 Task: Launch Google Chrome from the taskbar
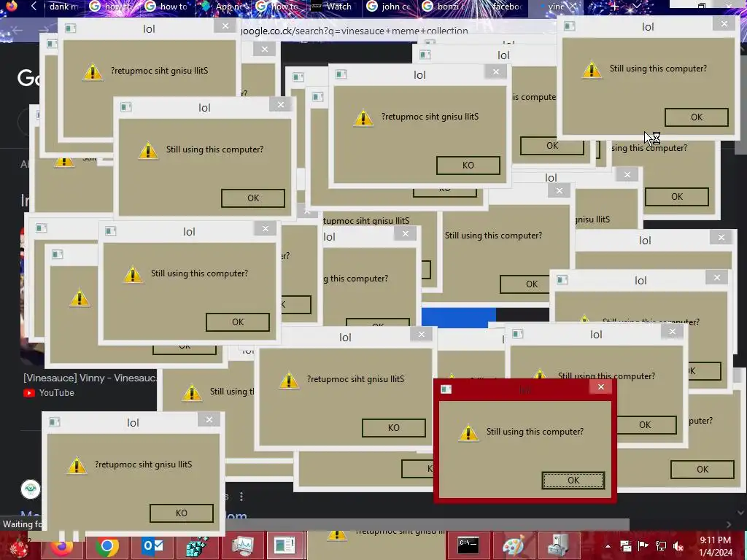[x=107, y=546]
